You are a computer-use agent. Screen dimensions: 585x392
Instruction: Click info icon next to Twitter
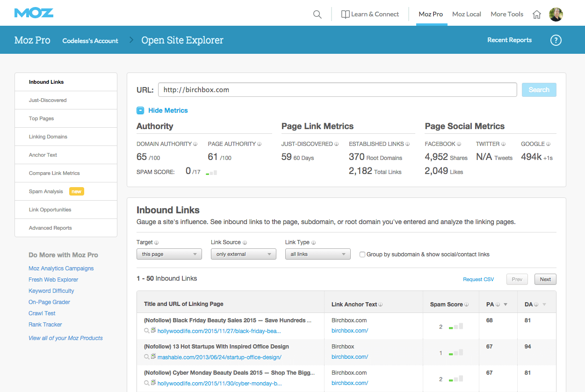[x=503, y=144]
